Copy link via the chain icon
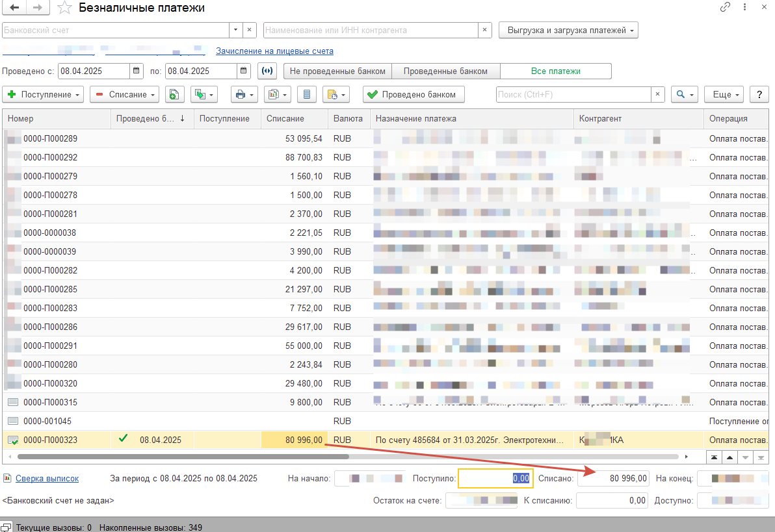 pos(725,7)
